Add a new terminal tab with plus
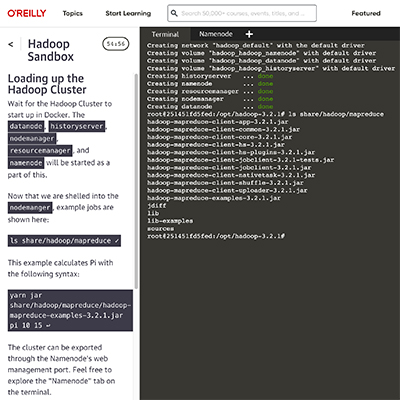Viewport: 400px width, 400px height. pyautogui.click(x=249, y=34)
